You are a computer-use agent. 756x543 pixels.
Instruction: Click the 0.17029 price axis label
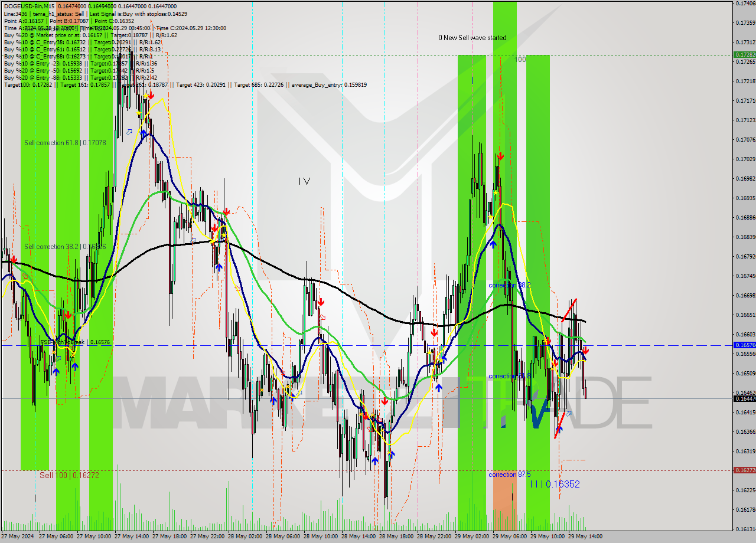click(x=745, y=159)
